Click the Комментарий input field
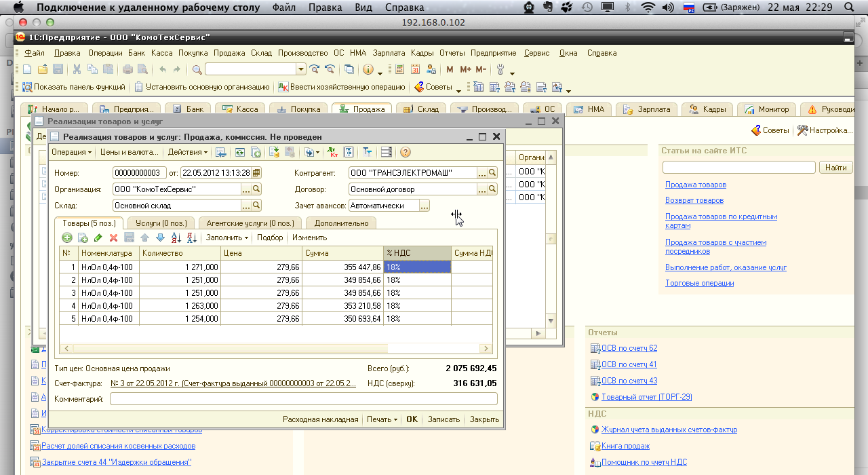This screenshot has height=475, width=868. click(x=304, y=399)
